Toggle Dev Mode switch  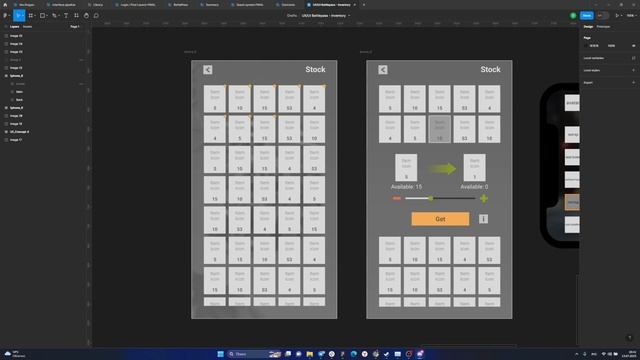point(602,16)
